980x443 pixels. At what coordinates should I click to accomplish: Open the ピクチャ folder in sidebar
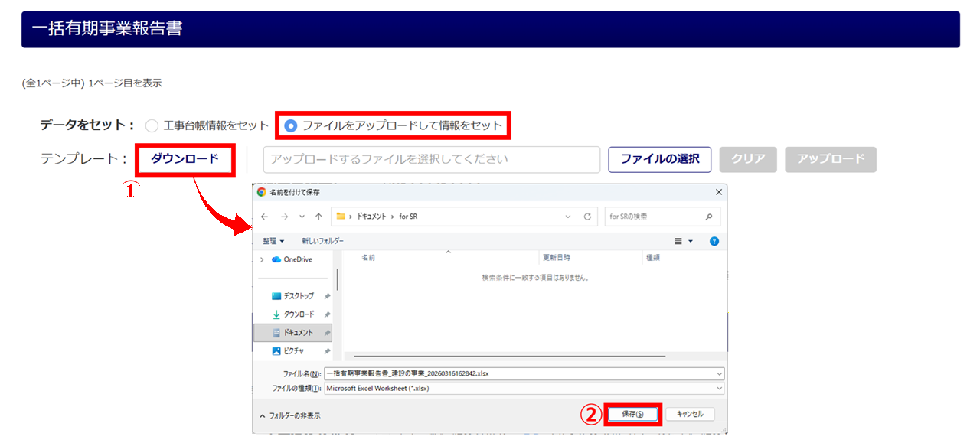pyautogui.click(x=293, y=351)
